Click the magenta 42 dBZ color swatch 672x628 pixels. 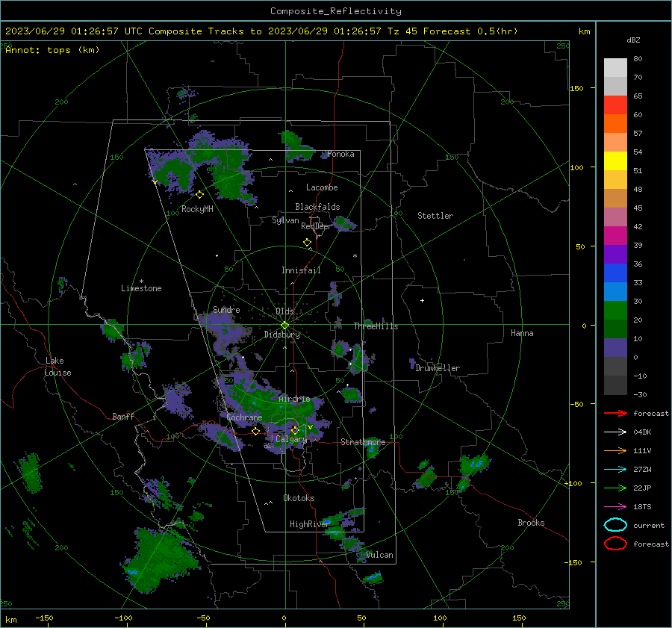coord(615,236)
